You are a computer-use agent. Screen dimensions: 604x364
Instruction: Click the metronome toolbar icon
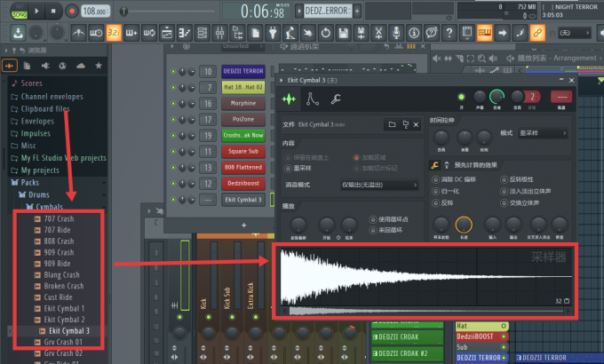click(78, 33)
